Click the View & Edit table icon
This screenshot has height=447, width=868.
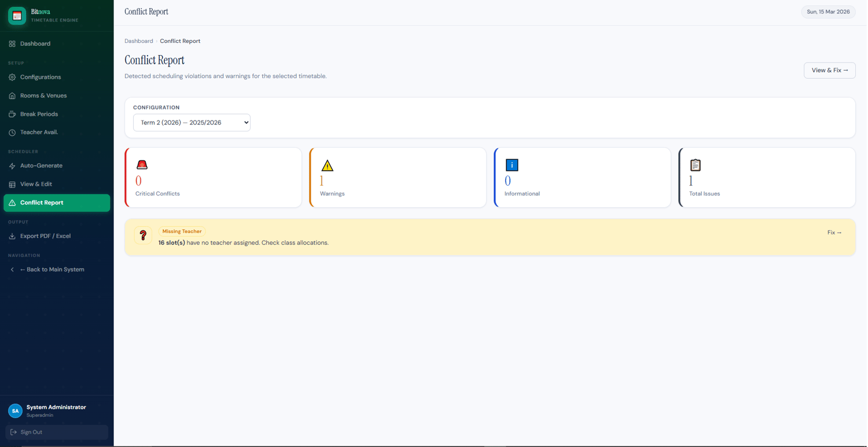(x=12, y=184)
